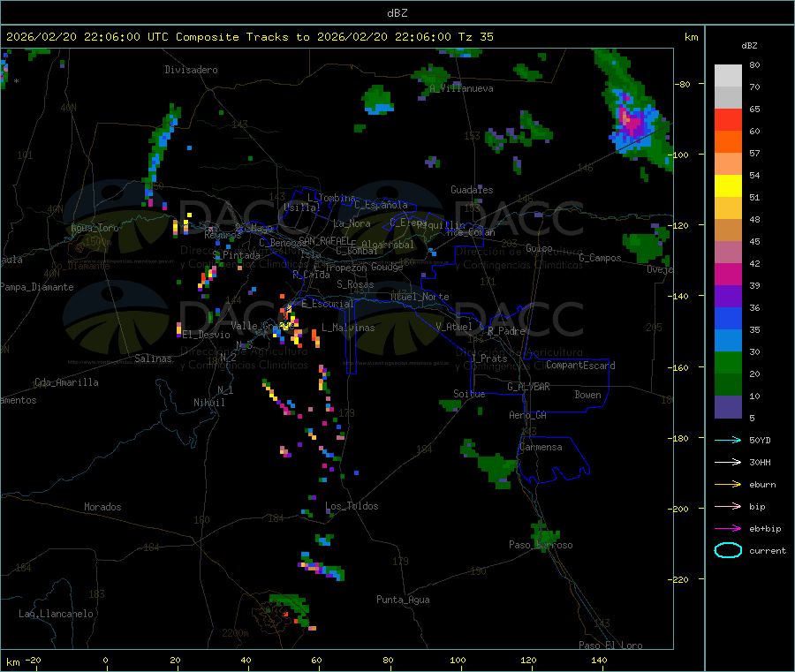Click the Morados map label
This screenshot has width=795, height=672.
coord(102,507)
